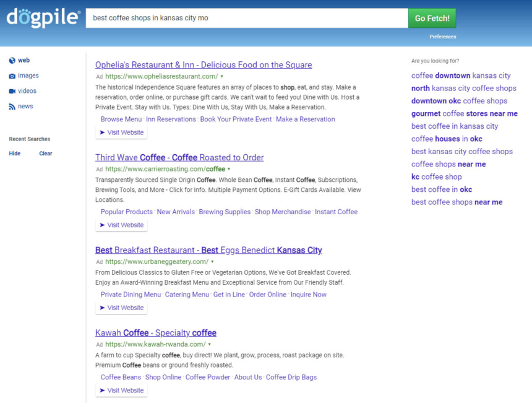Image resolution: width=532 pixels, height=403 pixels.
Task: Open the ad dropdown arrow for opheliasrestaurant.com
Action: click(222, 77)
